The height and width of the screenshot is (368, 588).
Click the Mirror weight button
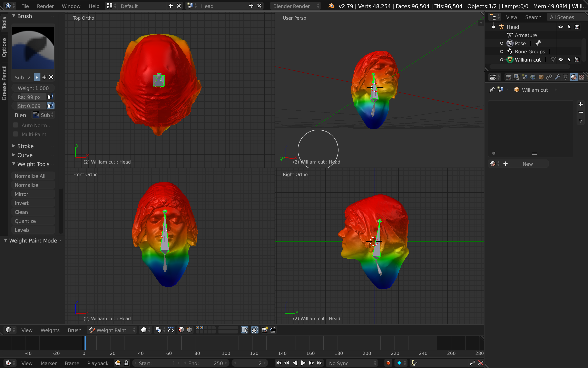click(33, 194)
